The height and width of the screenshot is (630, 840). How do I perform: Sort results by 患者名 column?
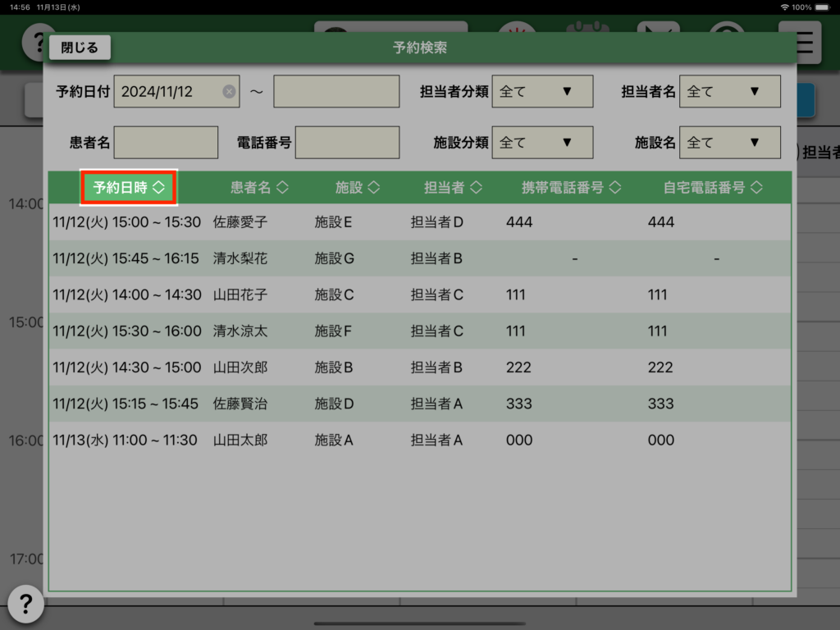tap(259, 188)
